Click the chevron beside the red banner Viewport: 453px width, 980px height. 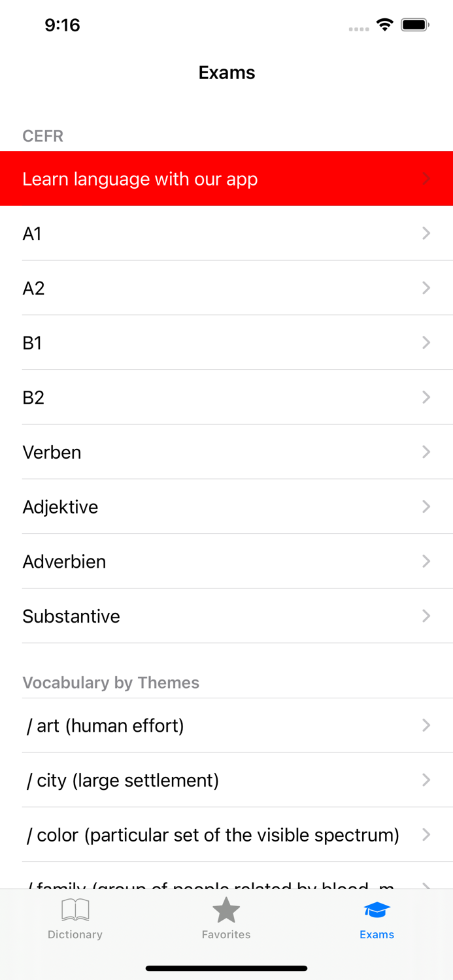(x=426, y=178)
